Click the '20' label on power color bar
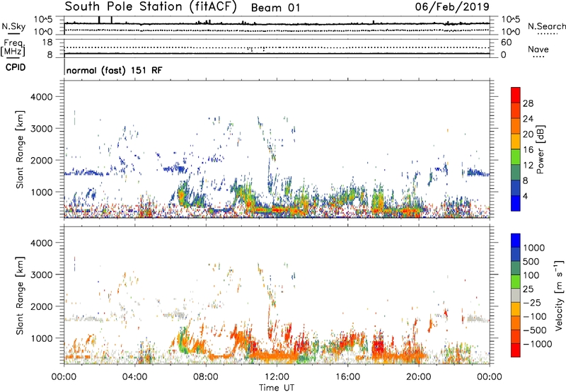Image resolution: width=566 pixels, height=392 pixels. 528,134
